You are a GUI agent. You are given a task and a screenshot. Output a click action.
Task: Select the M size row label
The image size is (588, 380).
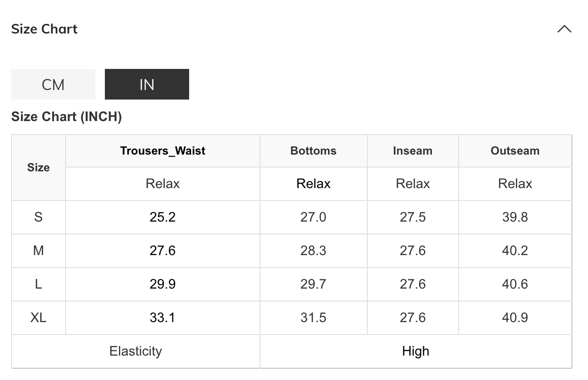point(38,251)
